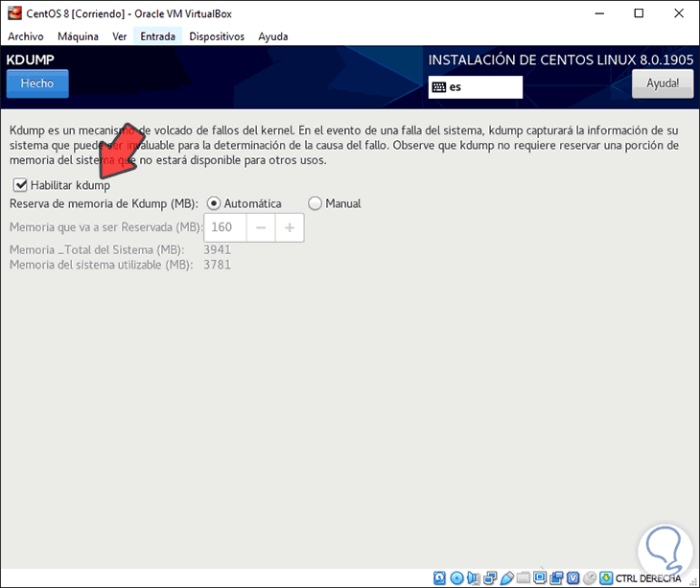Click the KDUMP heading text
700x588 pixels.
point(31,59)
